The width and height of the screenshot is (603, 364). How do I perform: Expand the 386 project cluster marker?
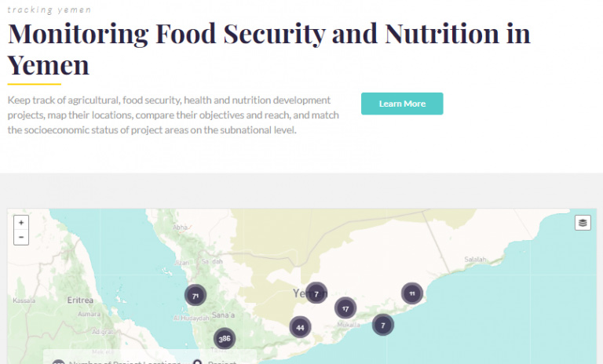pyautogui.click(x=225, y=339)
